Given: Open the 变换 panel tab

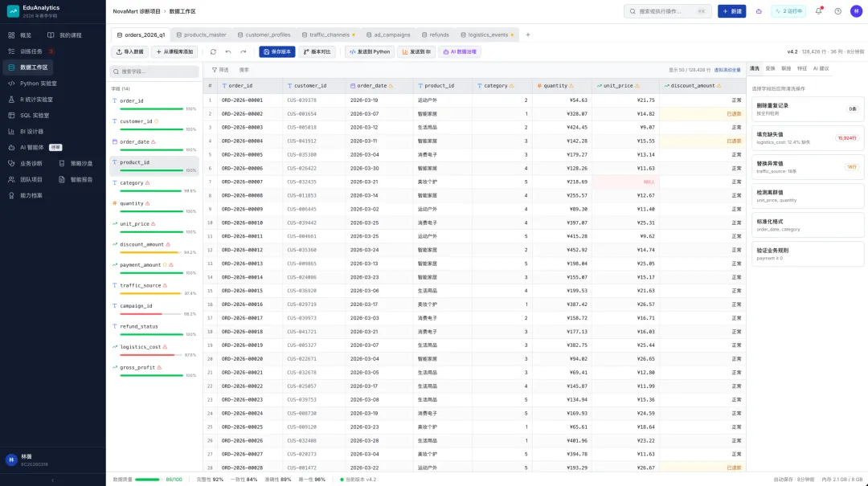Looking at the screenshot, I should [770, 68].
